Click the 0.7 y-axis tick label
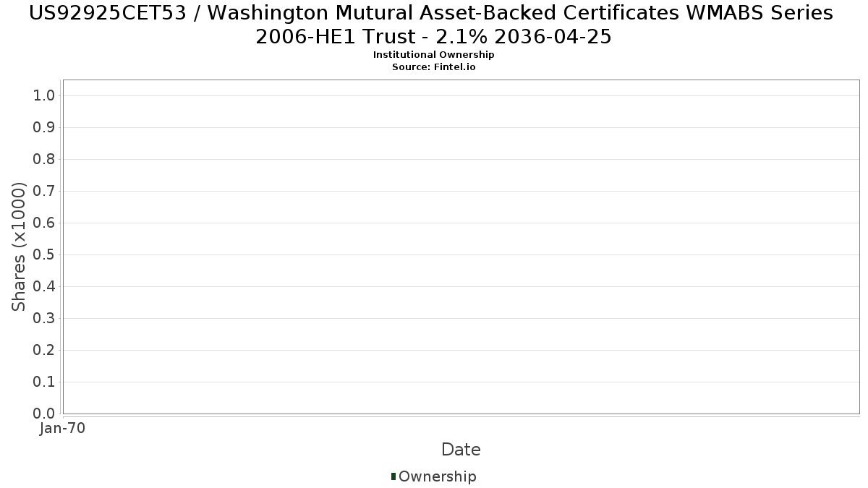Screen dimensions: 868x488 tap(44, 192)
